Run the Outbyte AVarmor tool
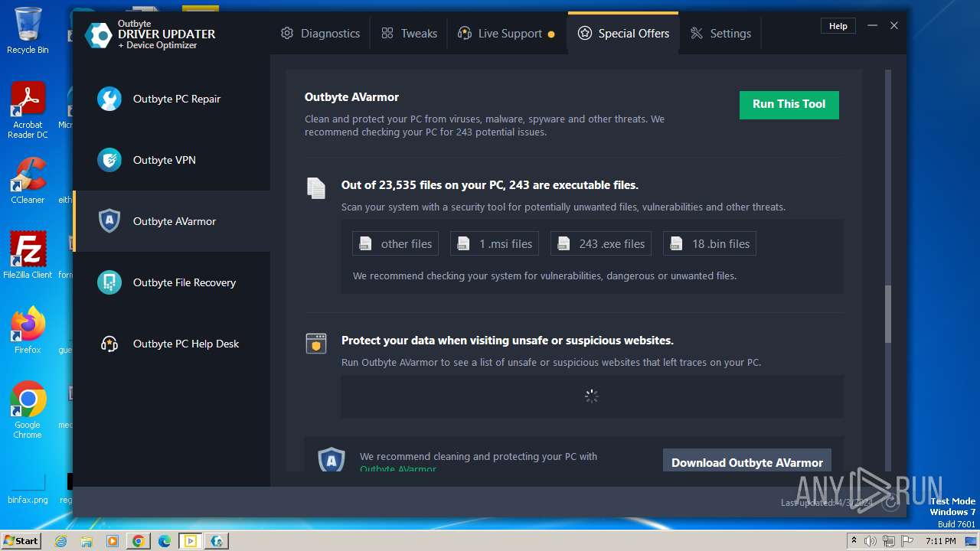 789,105
